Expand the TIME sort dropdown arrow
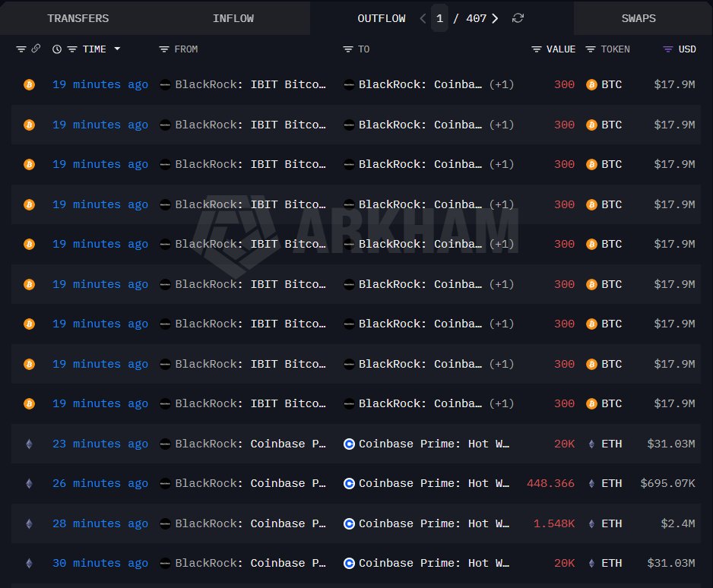The image size is (713, 588). (x=117, y=49)
